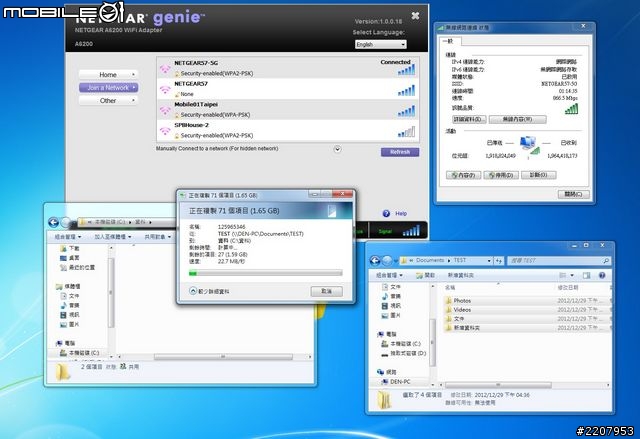Screen dimensions: 640x439
Task: Click blue help icon in TEST Explorer toolbar
Action: [602, 275]
